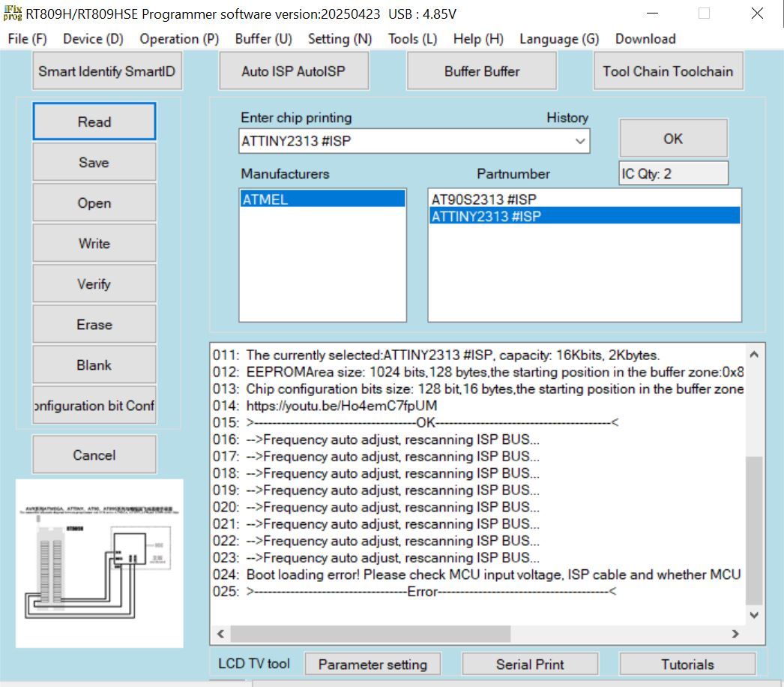784x687 pixels.
Task: Select ATTINY2313 #ISP in Partnumber list
Action: [x=585, y=216]
